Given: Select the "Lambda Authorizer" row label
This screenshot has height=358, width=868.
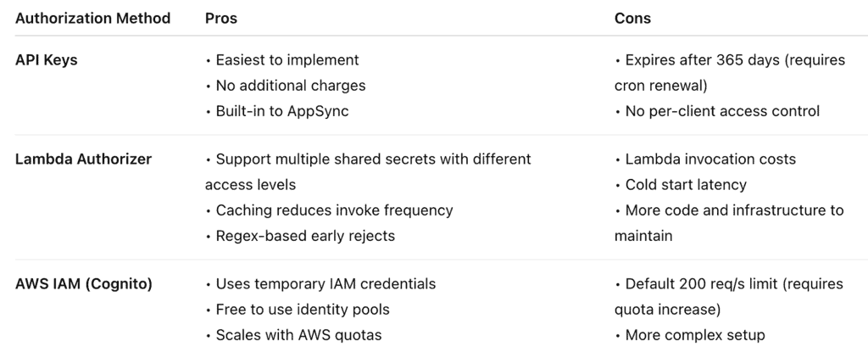Looking at the screenshot, I should [x=83, y=159].
